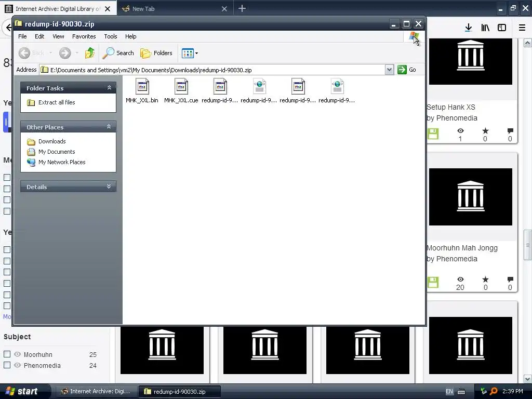Select the MHK_XXL.cue file icon
Screen dimensions: 532x399
[181, 87]
